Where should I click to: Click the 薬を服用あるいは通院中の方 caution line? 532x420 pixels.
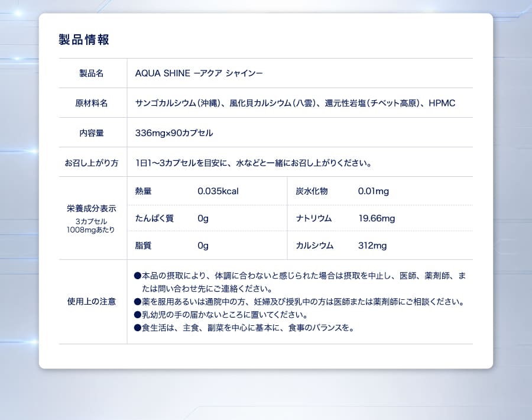299,302
